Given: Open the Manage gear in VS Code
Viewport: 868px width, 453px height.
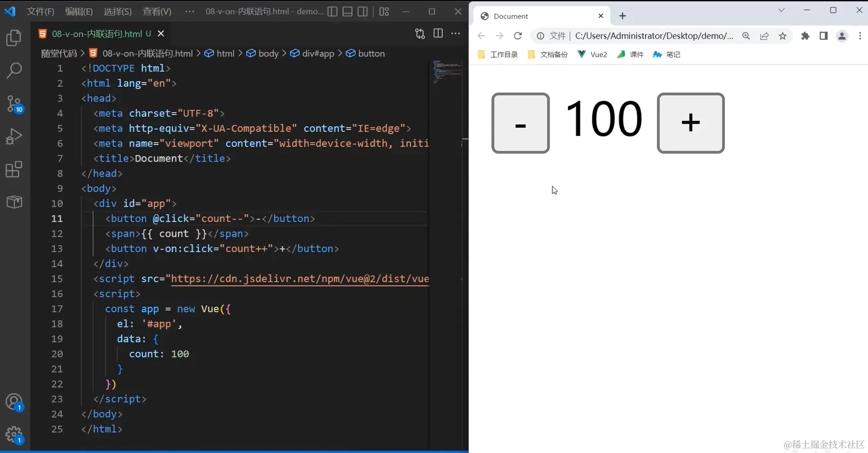Looking at the screenshot, I should pyautogui.click(x=14, y=435).
